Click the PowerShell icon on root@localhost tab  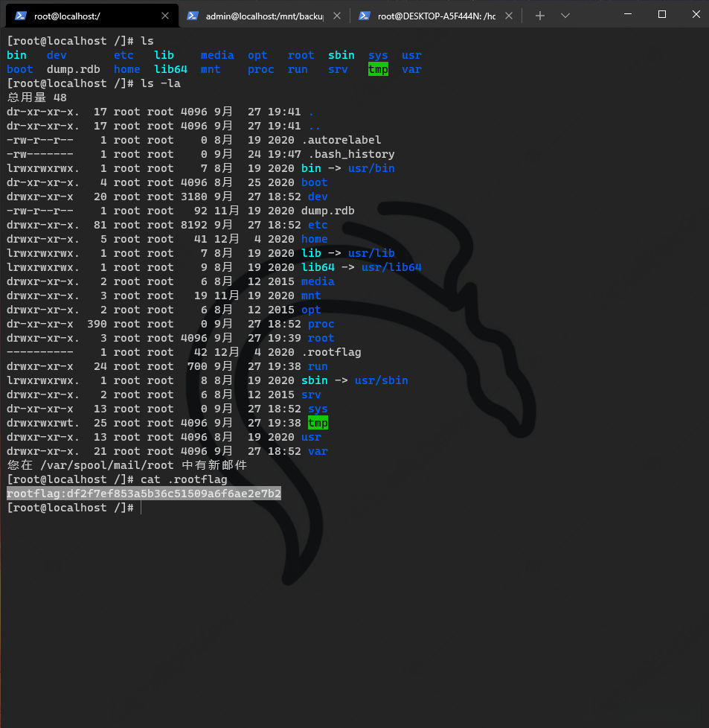point(21,16)
